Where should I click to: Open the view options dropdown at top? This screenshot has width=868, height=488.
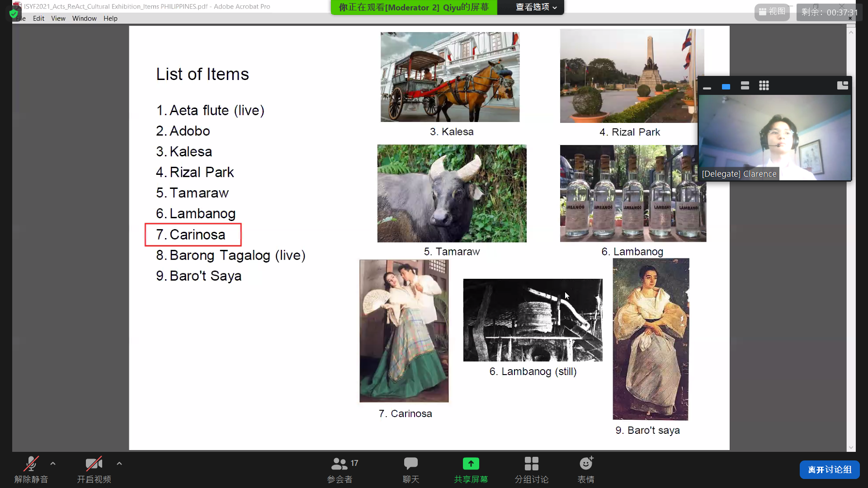pyautogui.click(x=536, y=7)
